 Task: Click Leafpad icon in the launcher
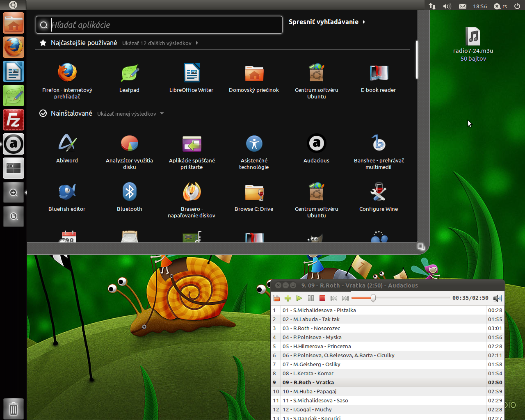pyautogui.click(x=14, y=96)
